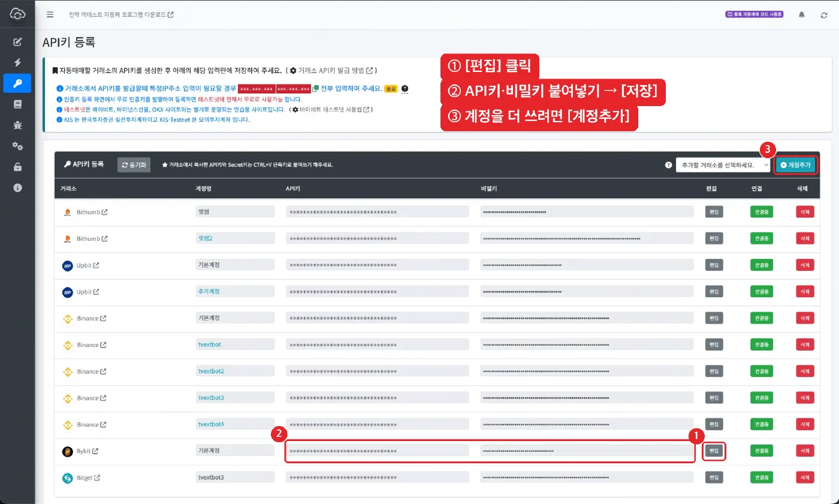839x504 pixels.
Task: Open the book icon in the sidebar
Action: [x=17, y=104]
